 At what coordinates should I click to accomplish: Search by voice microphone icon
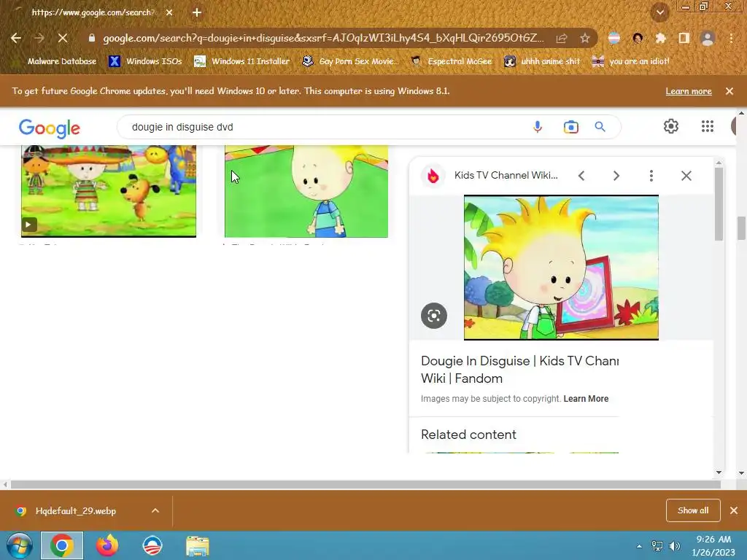tap(538, 127)
